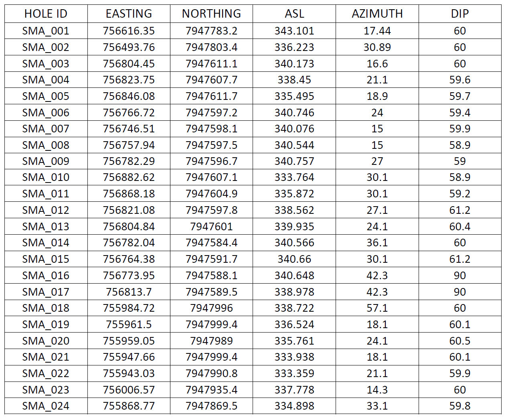Viewport: 506px width, 420px height.
Task: Select azimuth value 57.1
Action: (377, 308)
